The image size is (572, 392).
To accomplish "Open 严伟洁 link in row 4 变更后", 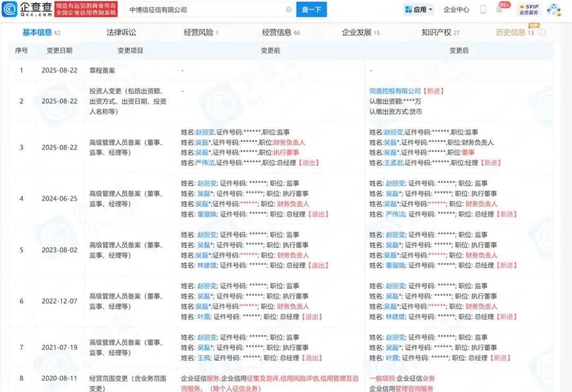I will pos(396,214).
